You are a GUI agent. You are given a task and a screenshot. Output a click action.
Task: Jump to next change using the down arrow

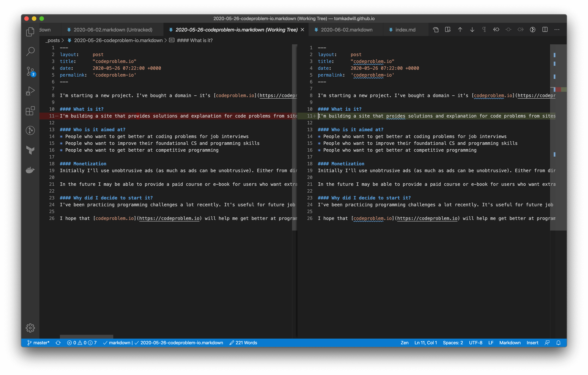pos(472,29)
